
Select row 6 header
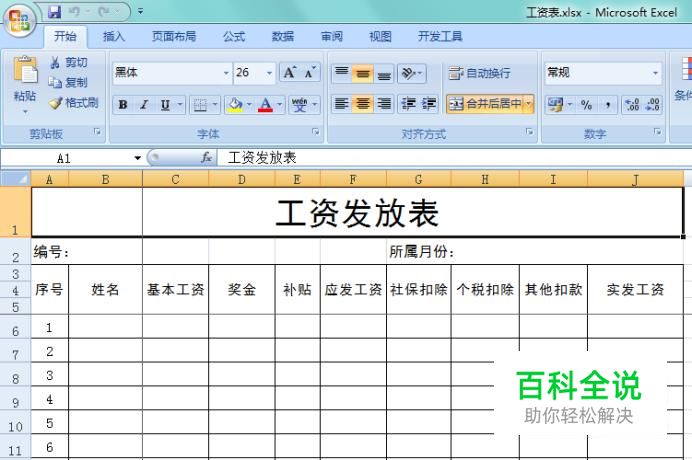click(x=15, y=326)
